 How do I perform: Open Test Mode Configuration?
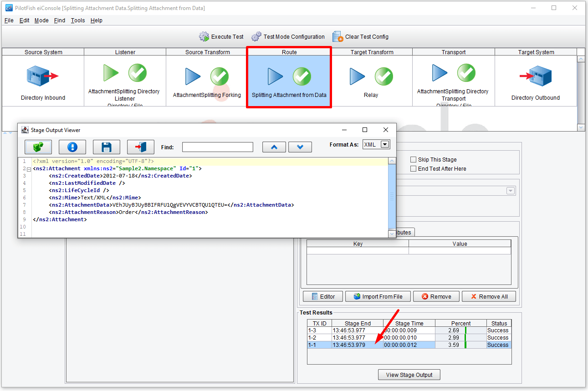288,37
